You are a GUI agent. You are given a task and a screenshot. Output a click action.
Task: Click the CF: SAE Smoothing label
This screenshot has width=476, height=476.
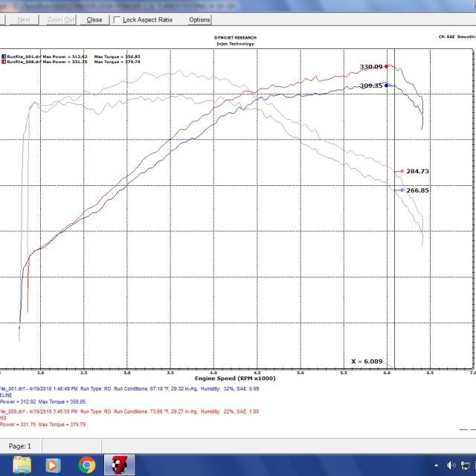pos(457,36)
